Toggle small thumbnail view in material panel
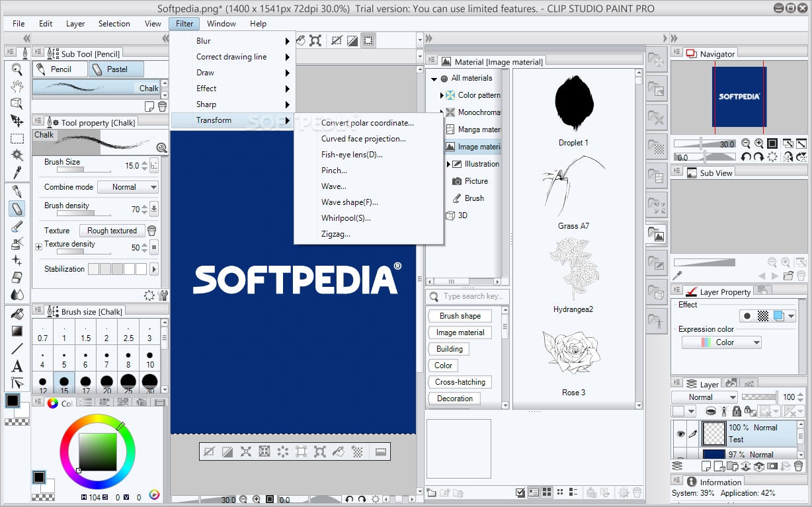 click(x=560, y=492)
